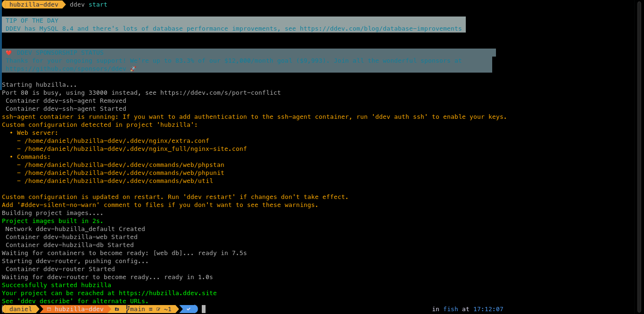Click 'Waiting for ddev-router to become ready' line
The height and width of the screenshot is (314, 644).
click(107, 277)
